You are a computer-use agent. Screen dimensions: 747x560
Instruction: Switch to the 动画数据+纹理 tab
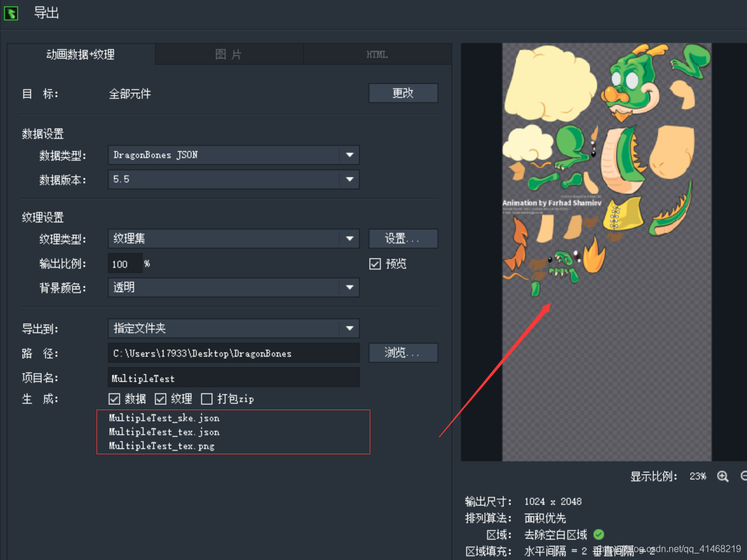click(x=81, y=54)
